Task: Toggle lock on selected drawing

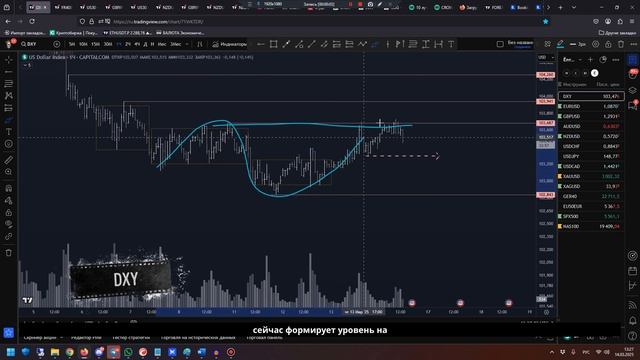Action: click(608, 44)
